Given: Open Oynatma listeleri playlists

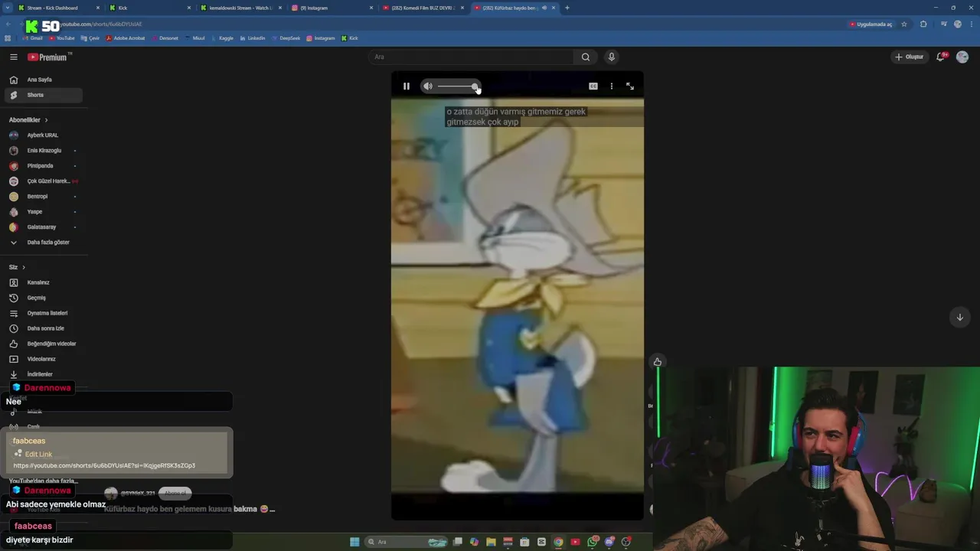Looking at the screenshot, I should tap(42, 313).
